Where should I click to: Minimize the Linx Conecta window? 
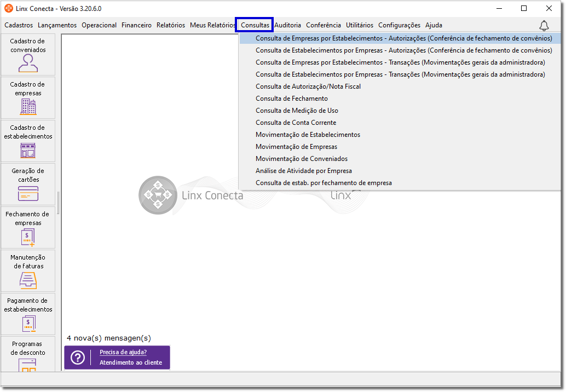(x=499, y=8)
